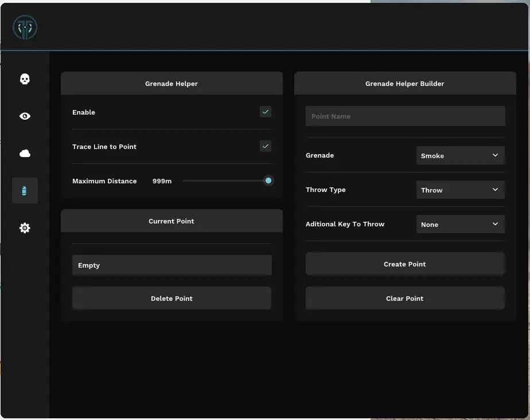
Task: Open the eye visuals section in sidebar
Action: pyautogui.click(x=25, y=116)
